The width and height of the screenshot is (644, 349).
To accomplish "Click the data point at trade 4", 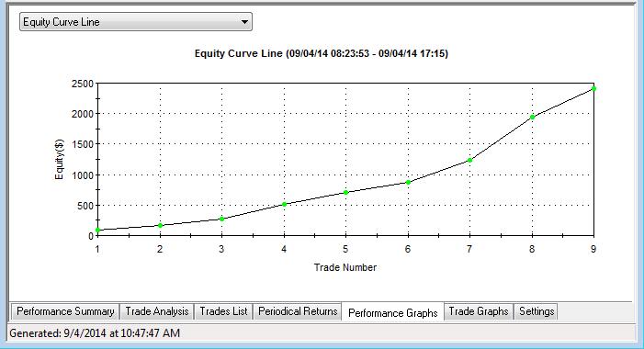I will pyautogui.click(x=284, y=204).
